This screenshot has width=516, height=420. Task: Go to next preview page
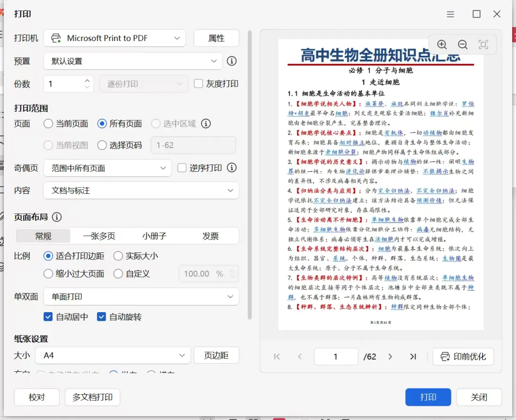point(390,357)
